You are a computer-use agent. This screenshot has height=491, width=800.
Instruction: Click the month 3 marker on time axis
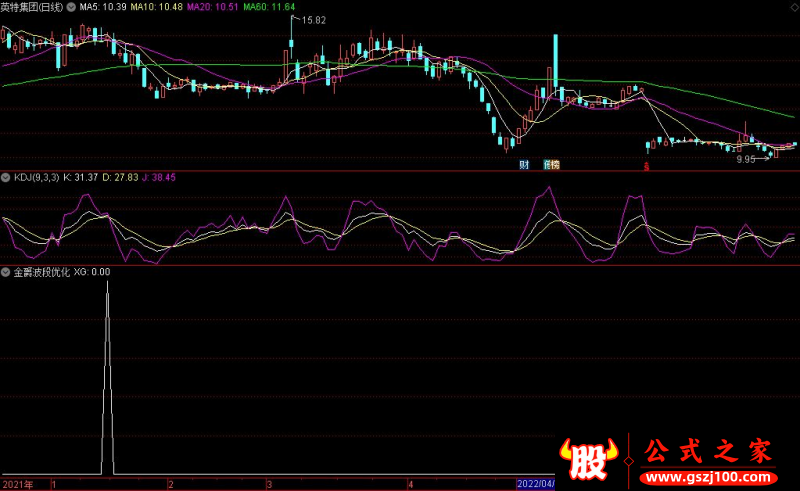[x=269, y=484]
